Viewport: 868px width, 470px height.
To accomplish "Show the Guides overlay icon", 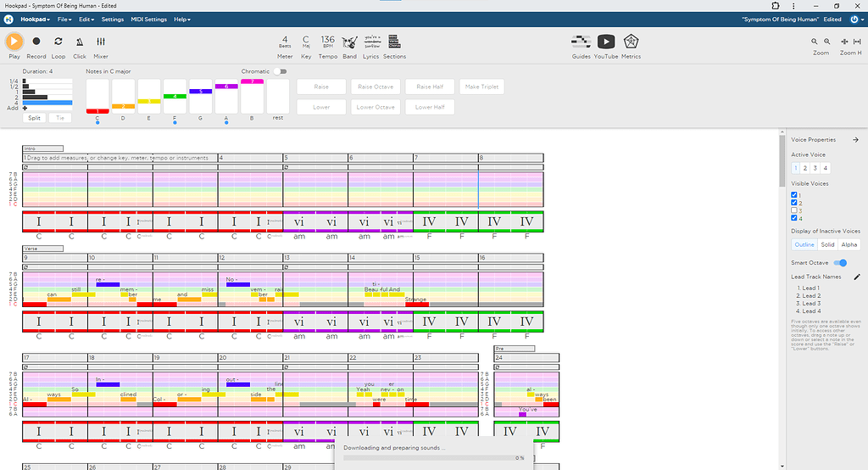I will tap(581, 41).
